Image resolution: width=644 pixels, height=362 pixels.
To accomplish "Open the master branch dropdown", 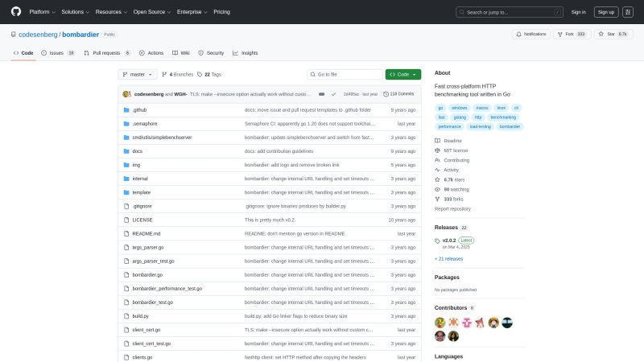I will point(138,74).
